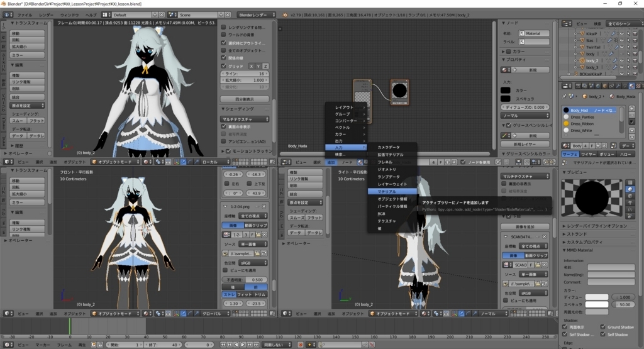Toggle visibility eye for body_2 object
644x349 pixels.
click(621, 61)
